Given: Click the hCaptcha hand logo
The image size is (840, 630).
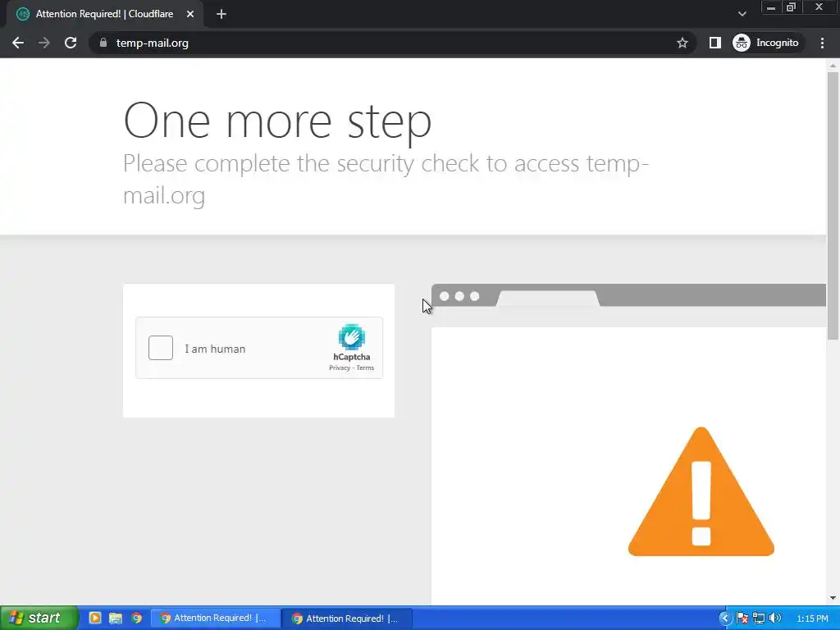Looking at the screenshot, I should coord(351,336).
